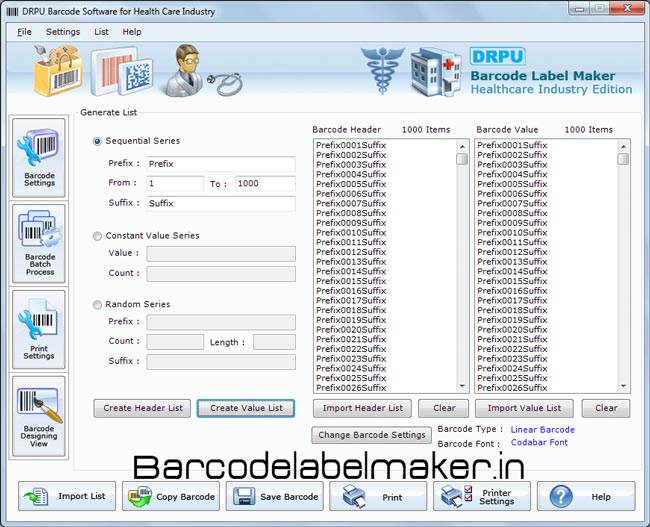Click the Constant Value Series Count field
This screenshot has width=650, height=527.
pyautogui.click(x=221, y=274)
